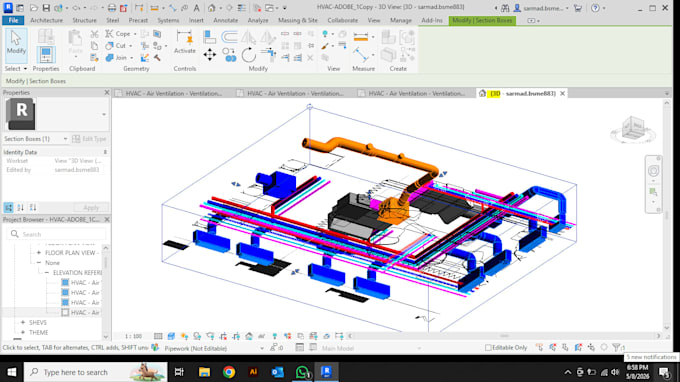Open the Cope dropdown arrow
Viewport: 680px width, 382px height.
pyautogui.click(x=135, y=34)
